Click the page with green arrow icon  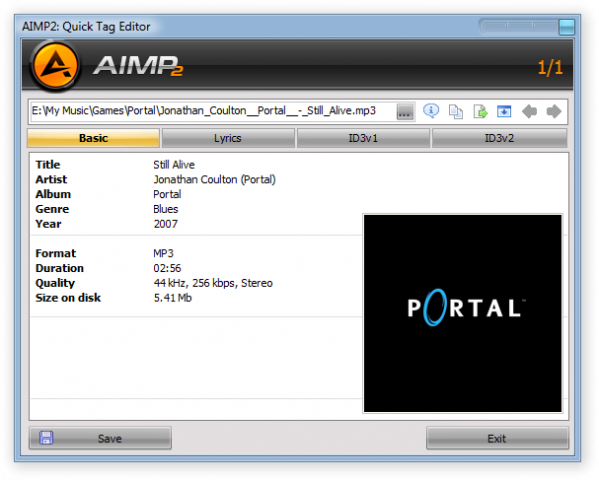(x=480, y=112)
